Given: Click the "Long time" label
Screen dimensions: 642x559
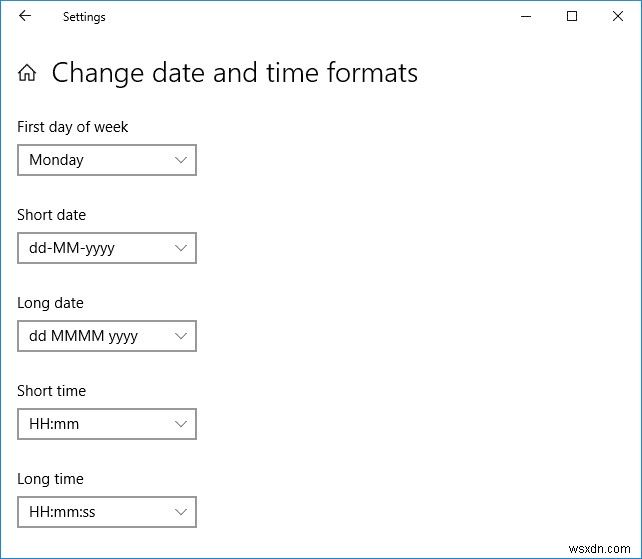Looking at the screenshot, I should coord(50,479).
